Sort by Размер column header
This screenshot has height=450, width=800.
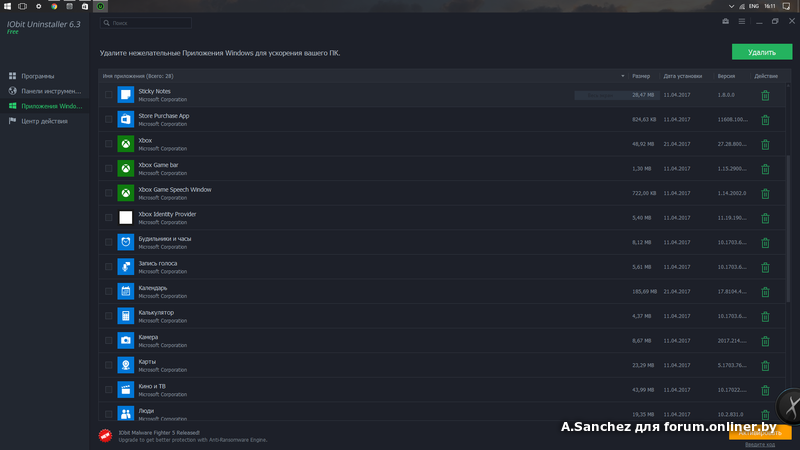(x=641, y=76)
